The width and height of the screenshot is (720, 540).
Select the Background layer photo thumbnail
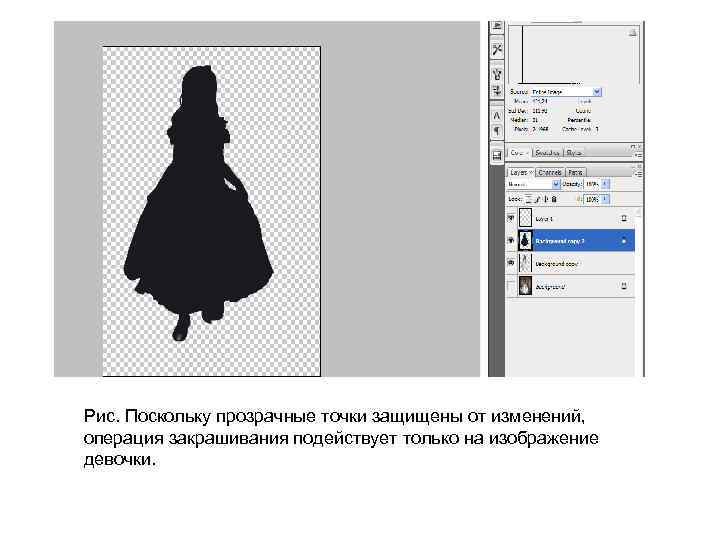(x=525, y=286)
